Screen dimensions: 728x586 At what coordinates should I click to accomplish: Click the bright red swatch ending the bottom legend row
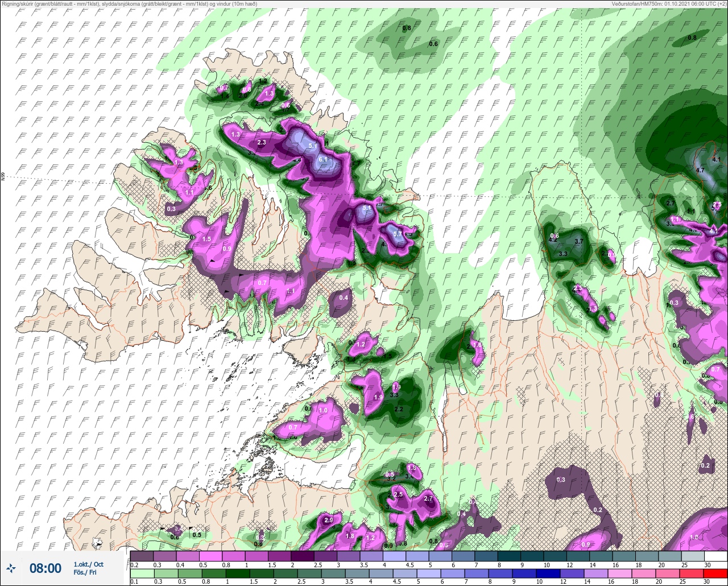715,573
